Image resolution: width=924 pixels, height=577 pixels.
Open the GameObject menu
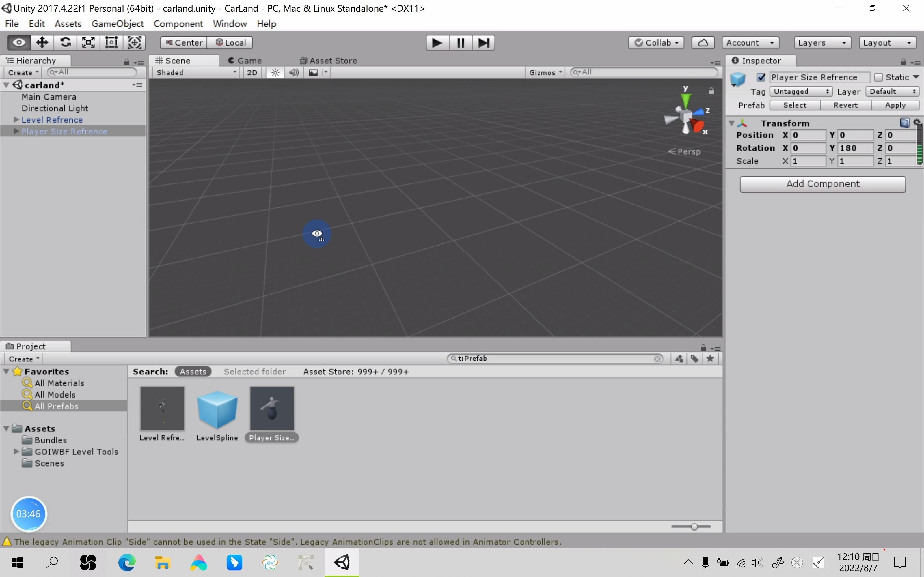[x=117, y=24]
